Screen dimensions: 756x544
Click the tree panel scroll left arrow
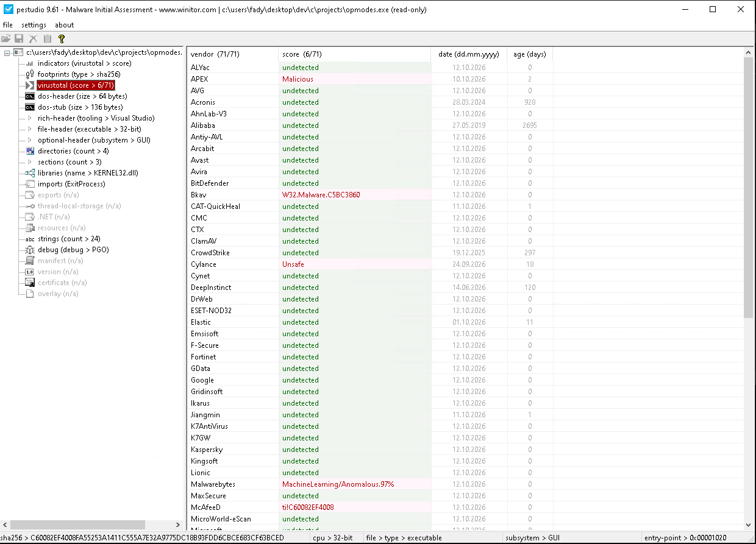(x=5, y=525)
